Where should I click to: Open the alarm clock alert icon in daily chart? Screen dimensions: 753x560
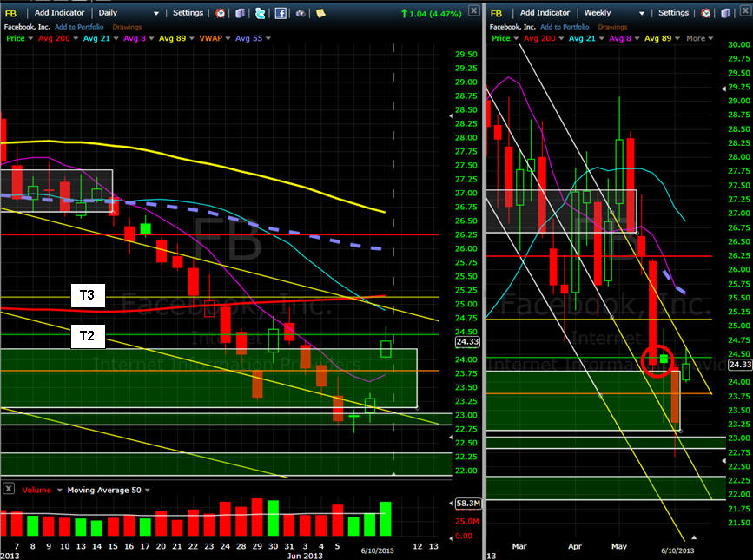221,13
